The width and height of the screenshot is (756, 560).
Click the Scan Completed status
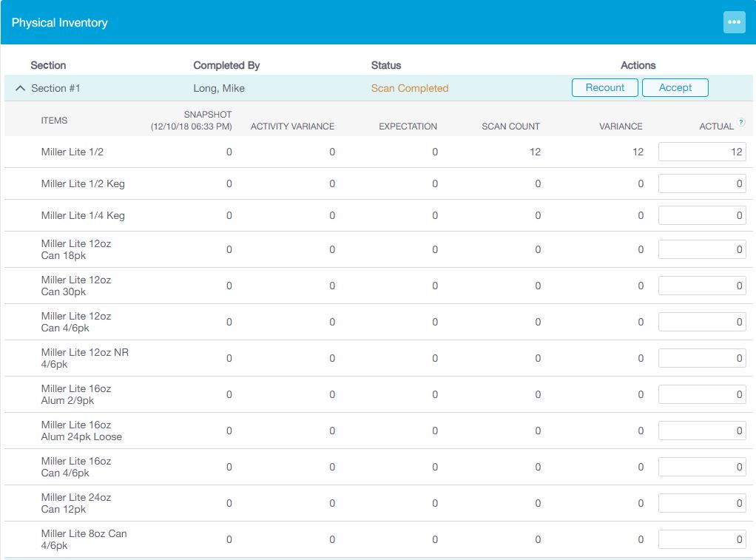410,88
